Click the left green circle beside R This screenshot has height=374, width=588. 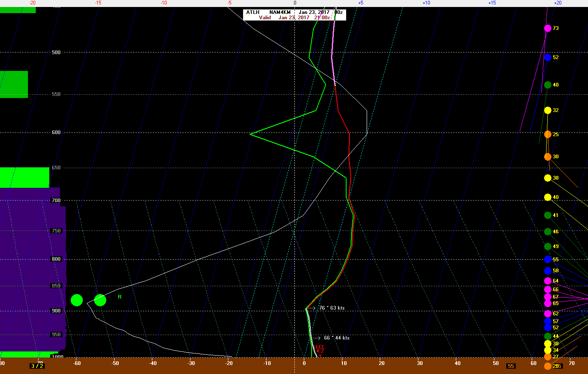(x=77, y=300)
